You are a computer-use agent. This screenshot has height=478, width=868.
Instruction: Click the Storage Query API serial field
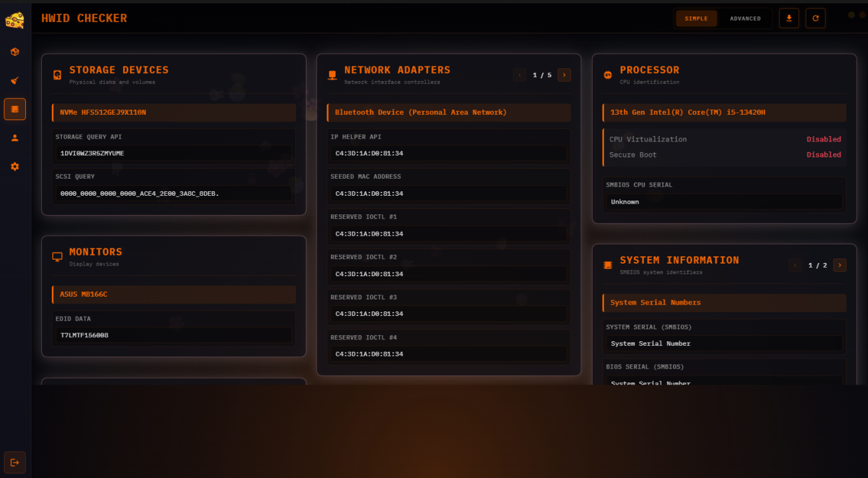pos(174,153)
